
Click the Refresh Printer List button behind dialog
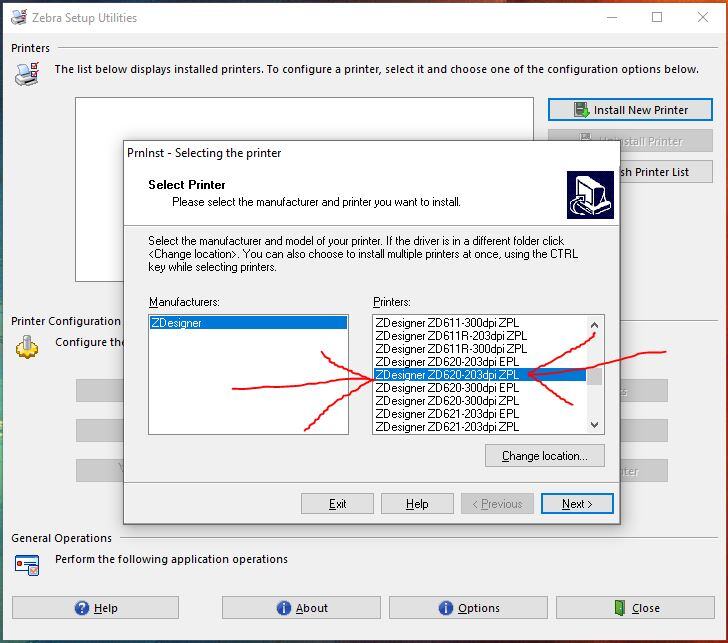click(666, 172)
